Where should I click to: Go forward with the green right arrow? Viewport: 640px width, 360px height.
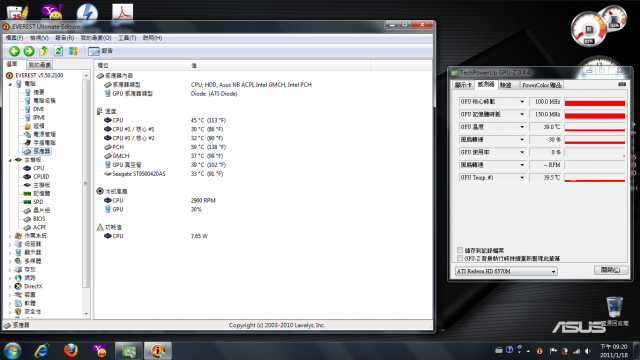point(29,51)
